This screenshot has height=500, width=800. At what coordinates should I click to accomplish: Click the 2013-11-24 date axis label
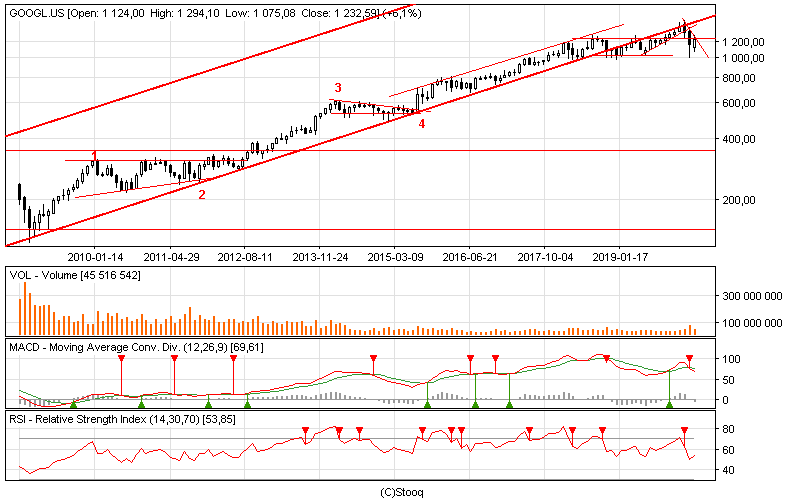point(320,257)
